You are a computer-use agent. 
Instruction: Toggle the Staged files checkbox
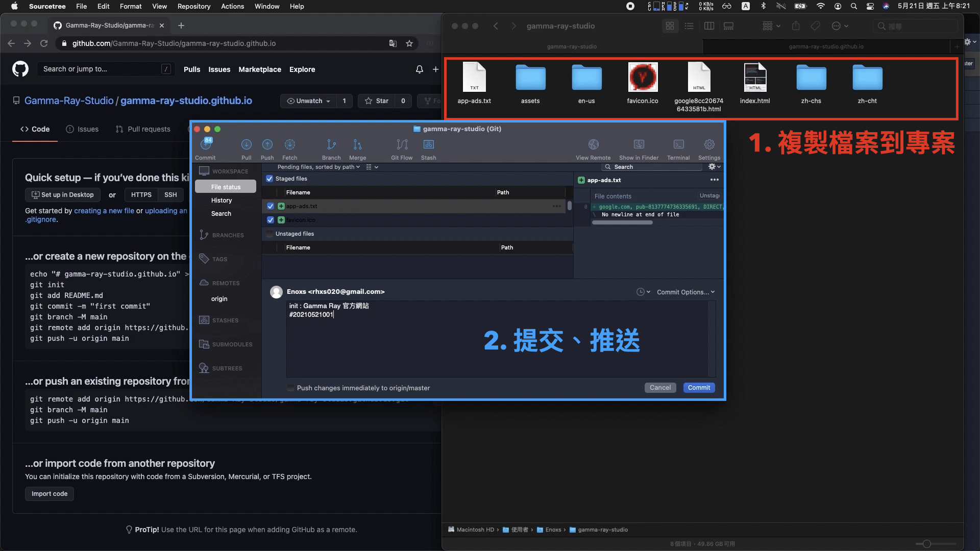(269, 179)
